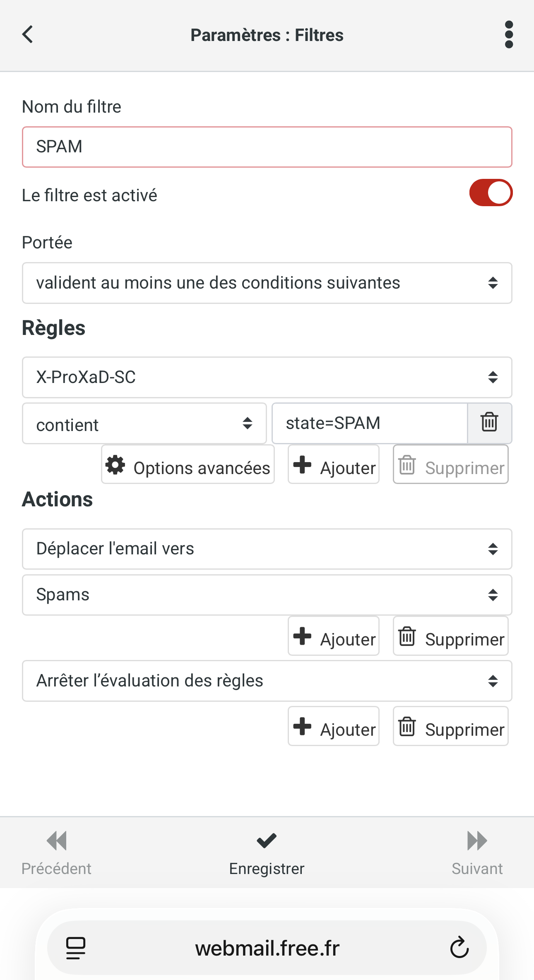
Task: Open the 'Déplacer l'email vers' action dropdown
Action: [x=267, y=549]
